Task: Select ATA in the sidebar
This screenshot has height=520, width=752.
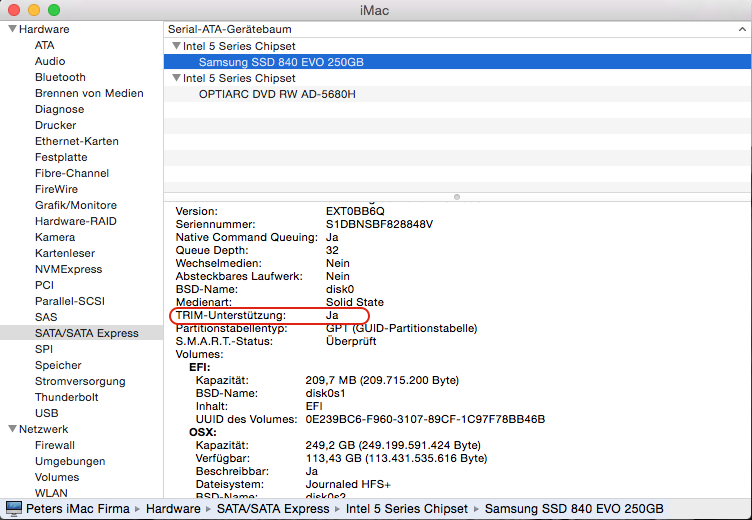Action: click(45, 45)
